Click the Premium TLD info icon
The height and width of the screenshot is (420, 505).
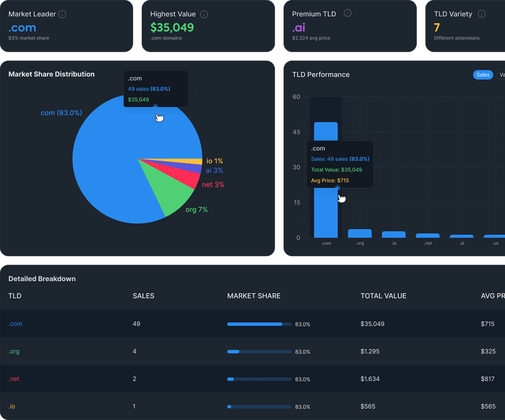[x=348, y=13]
